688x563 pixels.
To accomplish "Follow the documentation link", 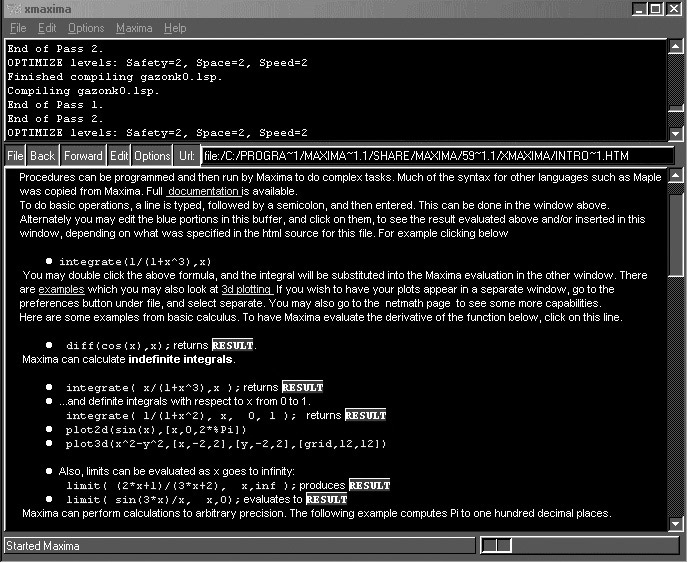I will pos(204,191).
